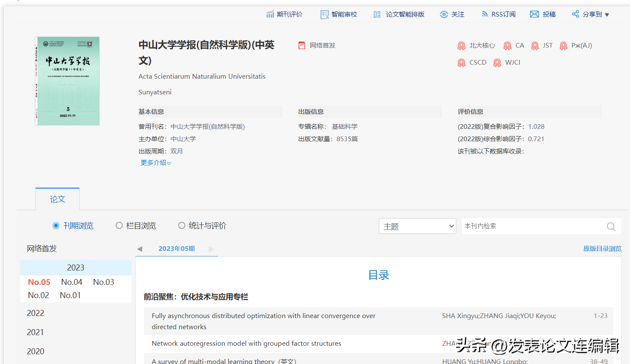
Task: Select the 栏目浏览 radio button
Action: coord(119,226)
